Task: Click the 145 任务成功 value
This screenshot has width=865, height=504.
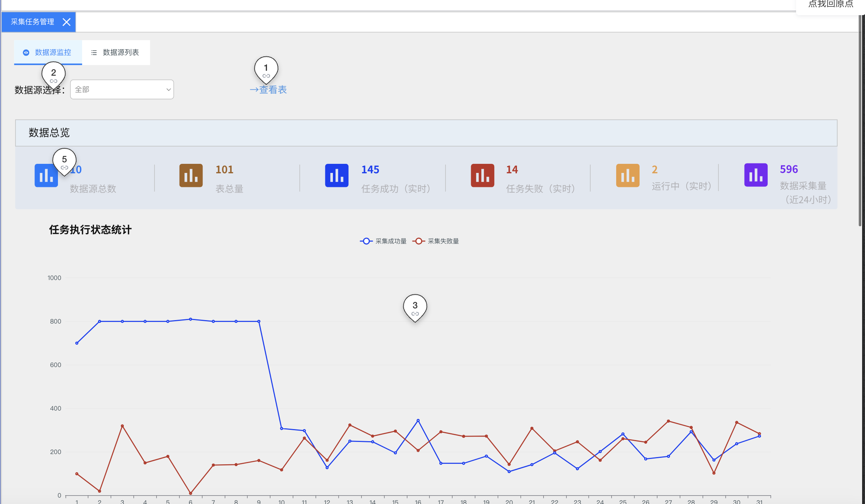Action: click(370, 170)
